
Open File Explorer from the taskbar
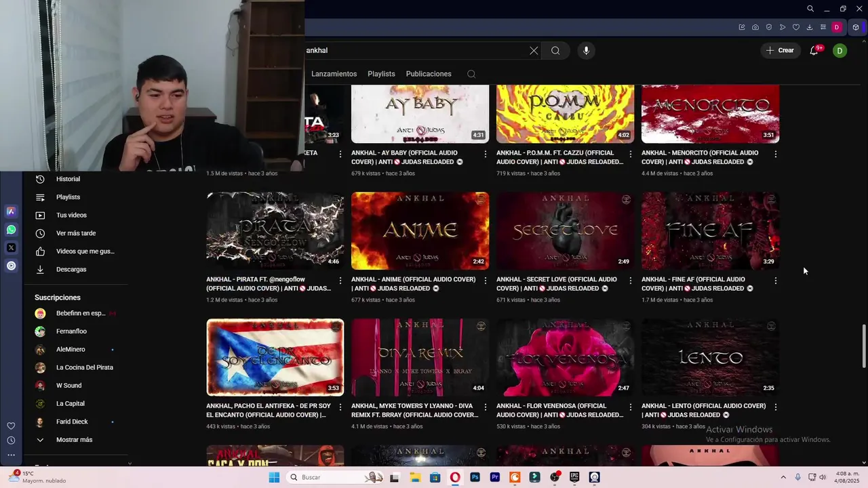pyautogui.click(x=415, y=477)
